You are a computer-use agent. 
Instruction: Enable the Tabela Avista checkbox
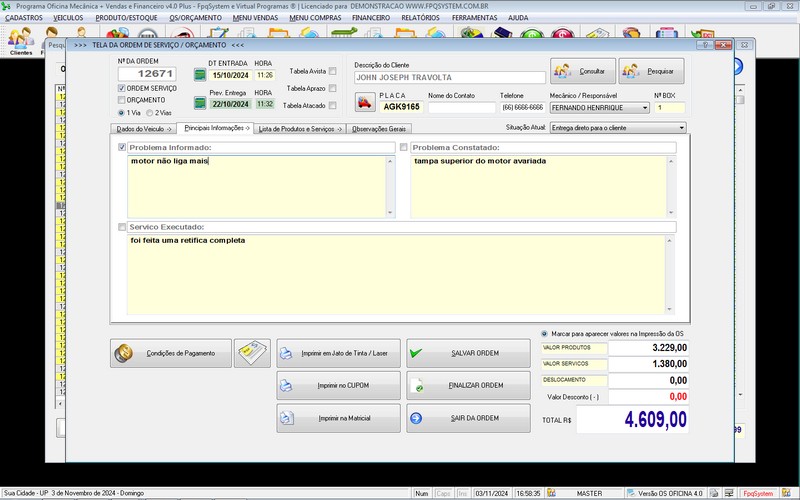[x=333, y=71]
